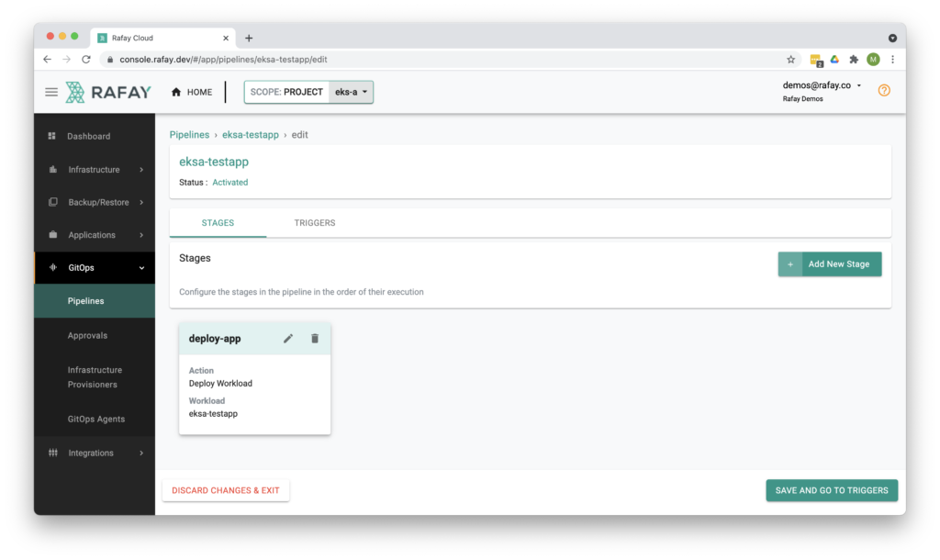Screen dimensions: 940x560
Task: Click the eksa-testapp pipeline heading
Action: click(x=214, y=162)
